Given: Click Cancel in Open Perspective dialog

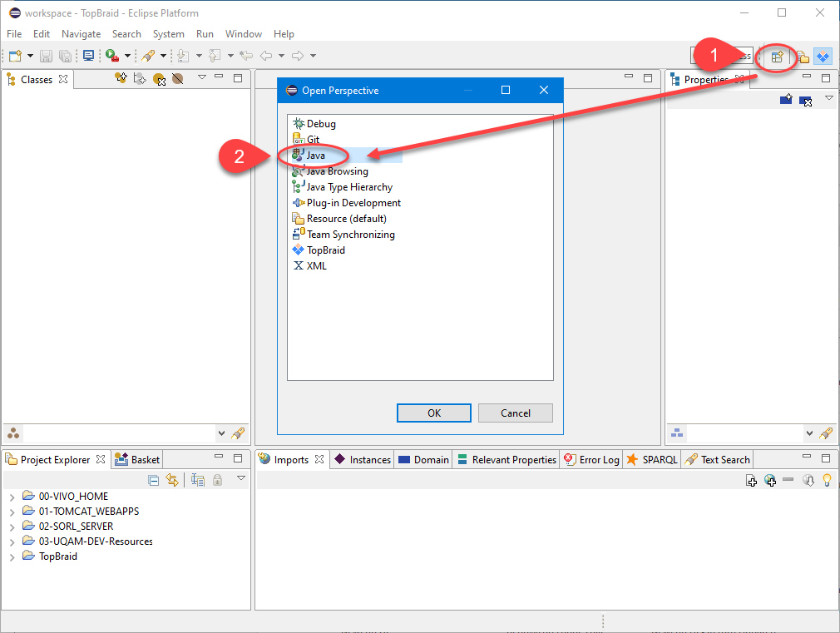Looking at the screenshot, I should point(516,413).
